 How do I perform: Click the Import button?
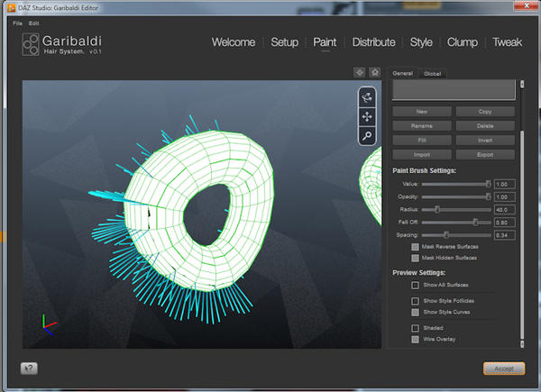click(422, 155)
